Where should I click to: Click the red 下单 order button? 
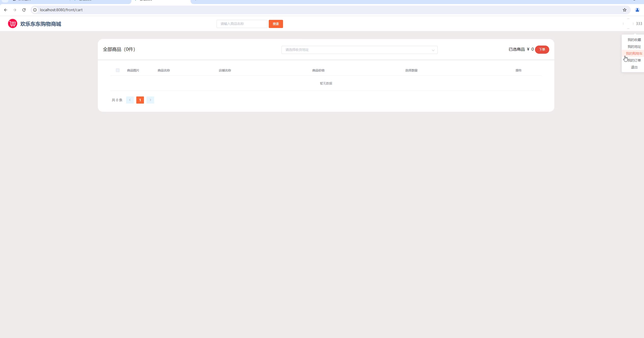[x=542, y=49]
